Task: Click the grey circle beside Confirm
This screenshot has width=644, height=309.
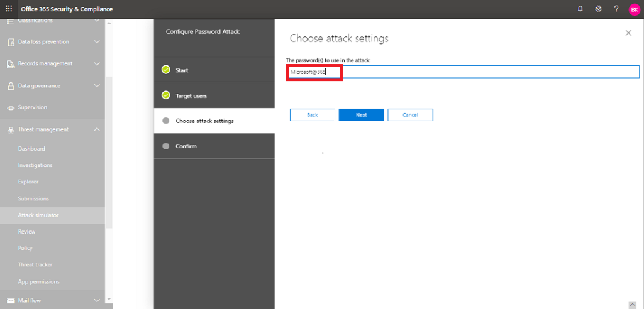Action: point(166,146)
